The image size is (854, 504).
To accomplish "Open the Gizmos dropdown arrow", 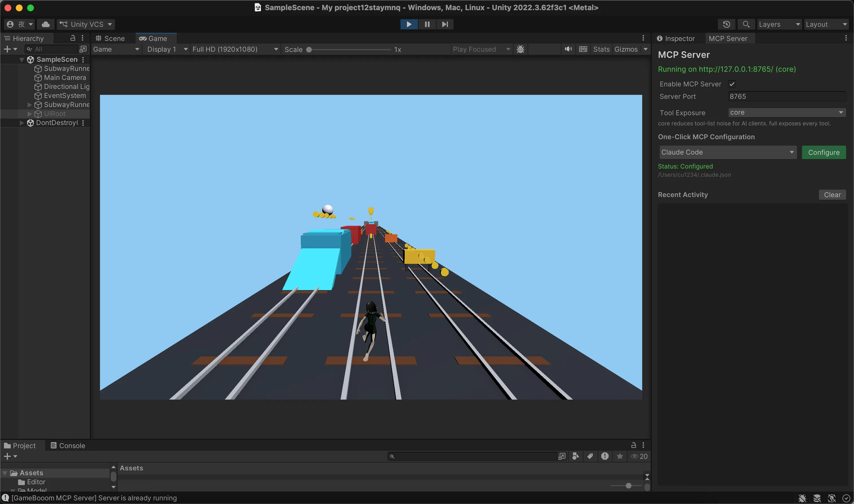I will [645, 49].
